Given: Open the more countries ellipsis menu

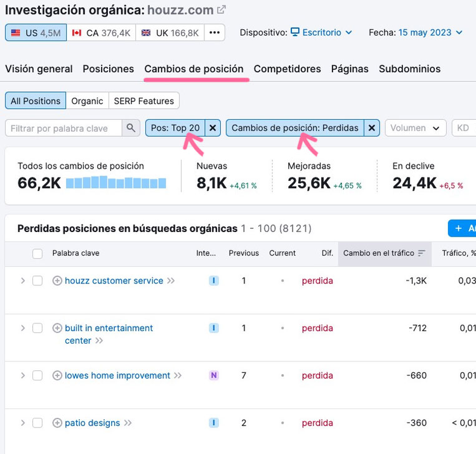Looking at the screenshot, I should pos(215,32).
